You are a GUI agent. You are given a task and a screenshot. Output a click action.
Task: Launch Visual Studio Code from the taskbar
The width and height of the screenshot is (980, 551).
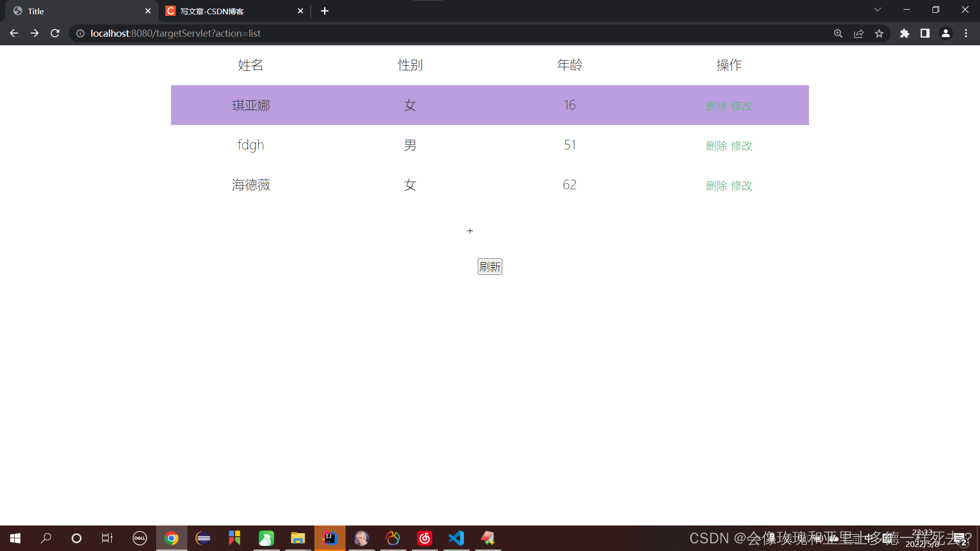(456, 538)
